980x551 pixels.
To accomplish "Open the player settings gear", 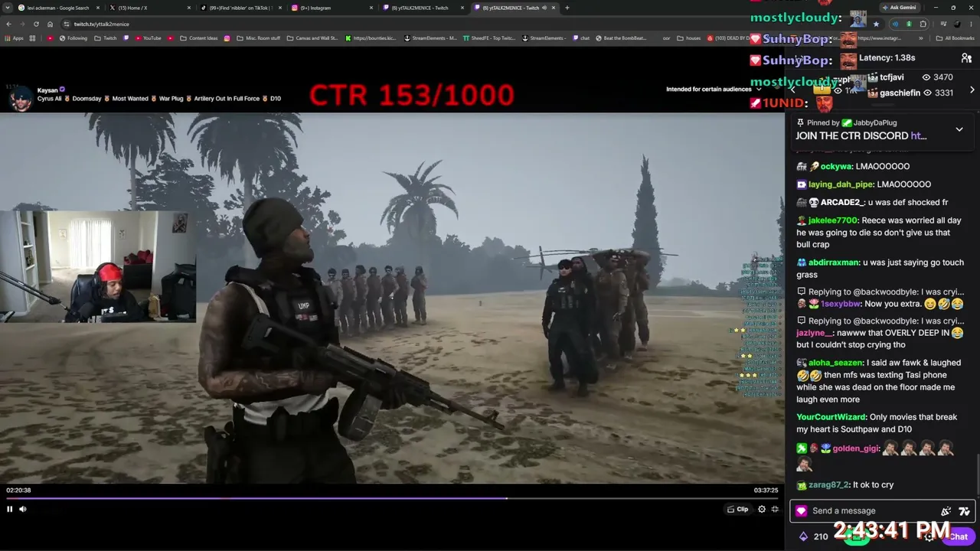I will (762, 509).
